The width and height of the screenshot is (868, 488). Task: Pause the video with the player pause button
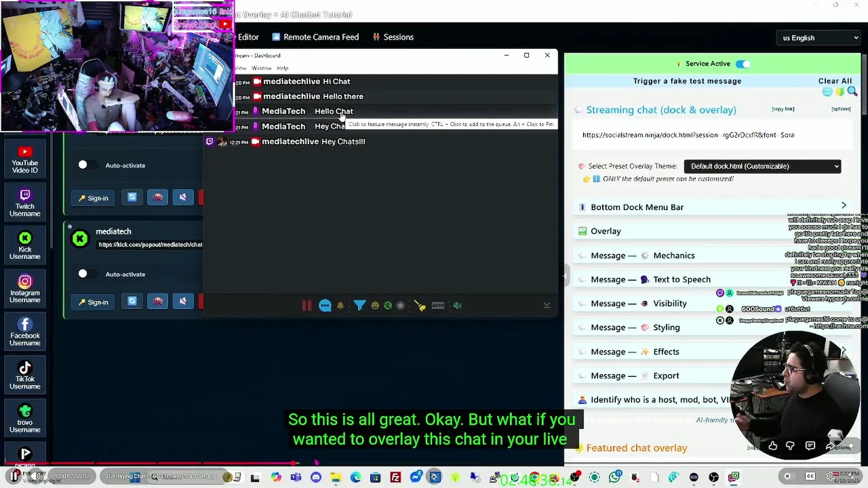tap(14, 476)
